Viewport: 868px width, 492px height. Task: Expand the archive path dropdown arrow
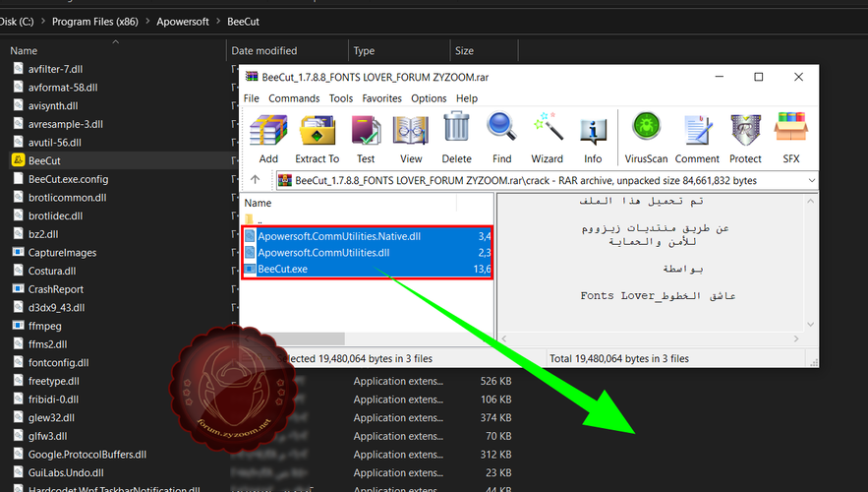coord(812,181)
